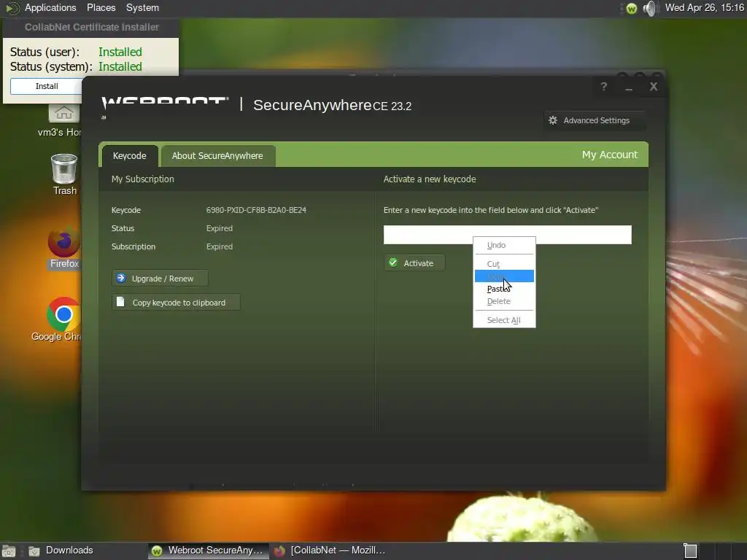Open Advanced Settings gear button
The image size is (747, 560).
(x=595, y=120)
